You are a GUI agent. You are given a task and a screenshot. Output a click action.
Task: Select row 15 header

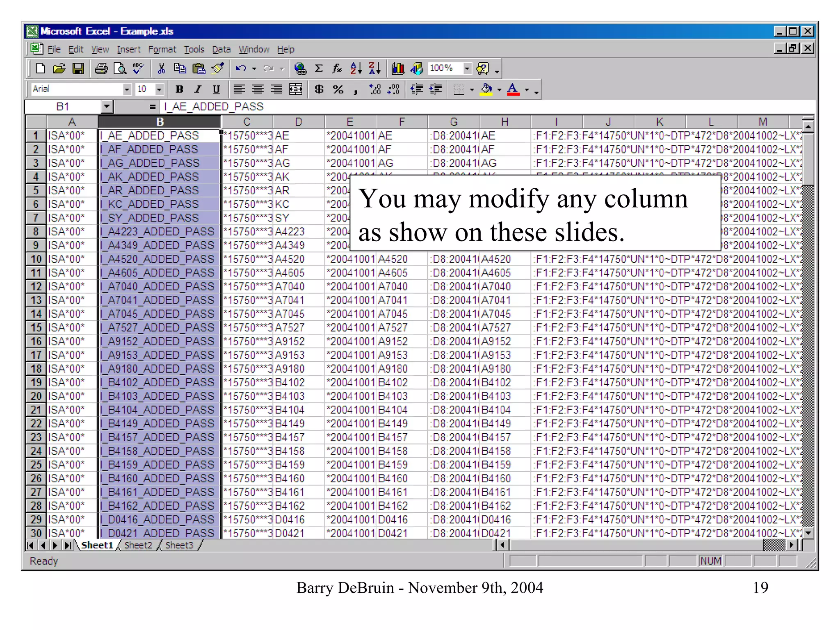point(36,328)
